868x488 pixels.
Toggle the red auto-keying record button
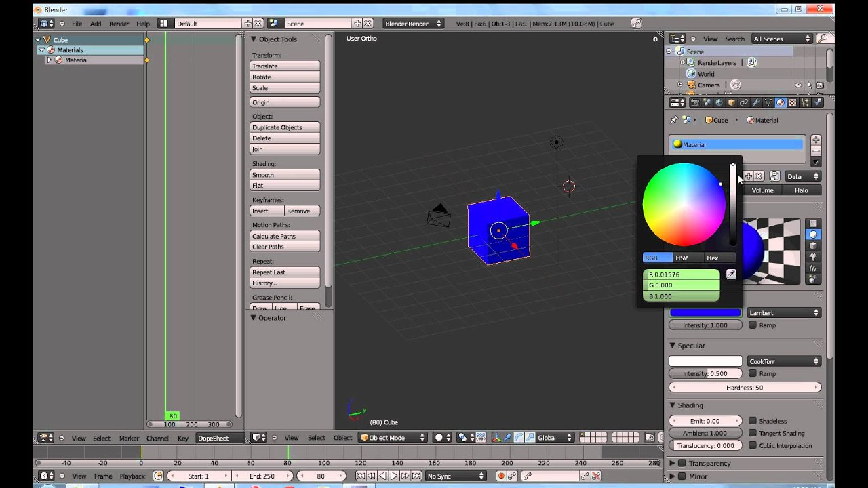[502, 476]
